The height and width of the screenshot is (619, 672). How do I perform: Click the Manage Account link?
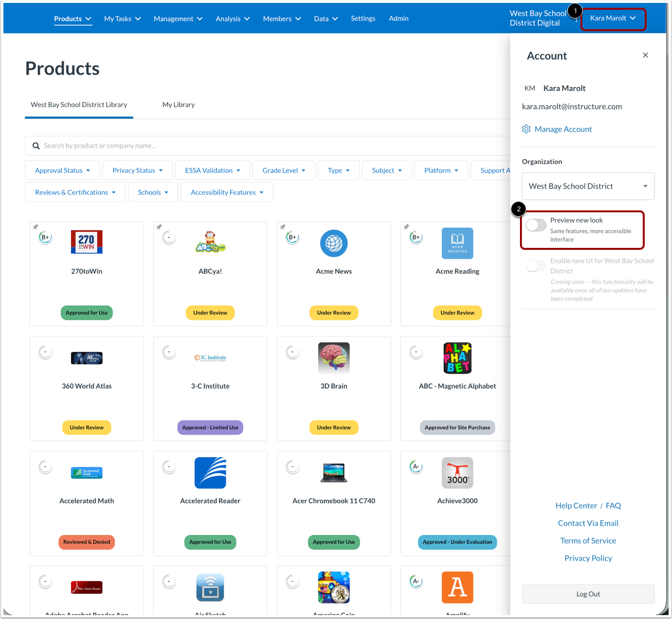click(x=563, y=129)
